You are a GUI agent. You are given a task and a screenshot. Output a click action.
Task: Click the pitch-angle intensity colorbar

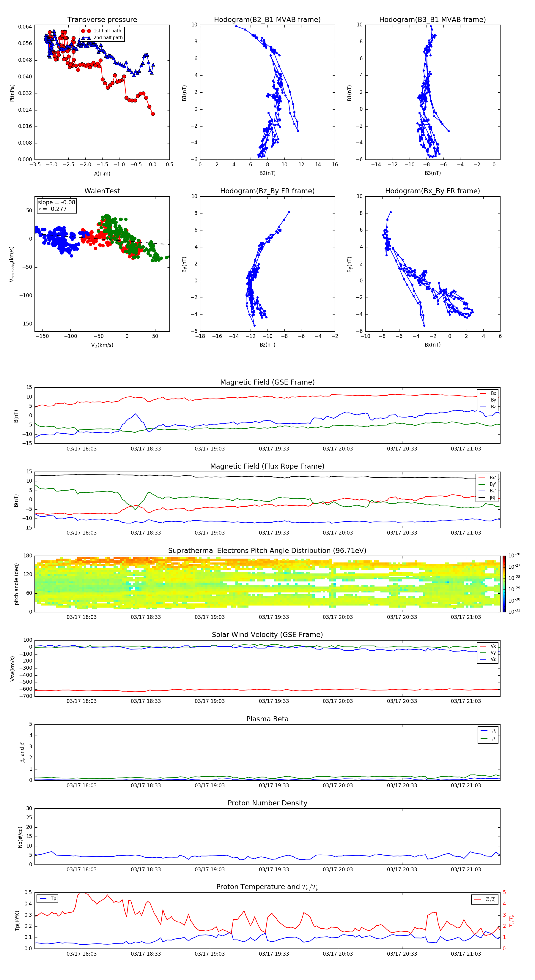504,584
